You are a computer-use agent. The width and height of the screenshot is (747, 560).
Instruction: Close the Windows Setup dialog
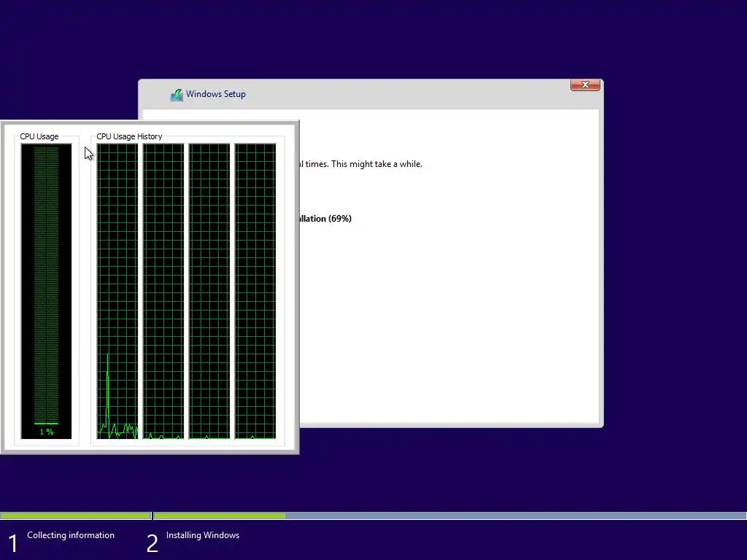(x=585, y=85)
